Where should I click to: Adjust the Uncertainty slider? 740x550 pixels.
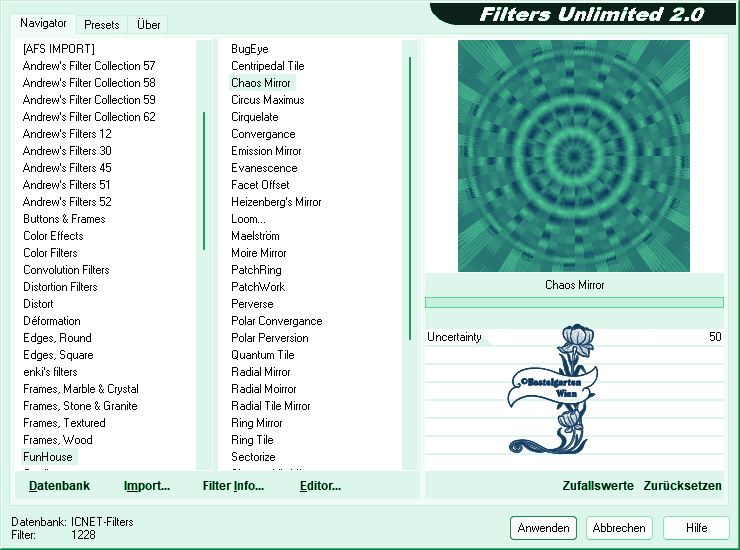click(x=574, y=337)
